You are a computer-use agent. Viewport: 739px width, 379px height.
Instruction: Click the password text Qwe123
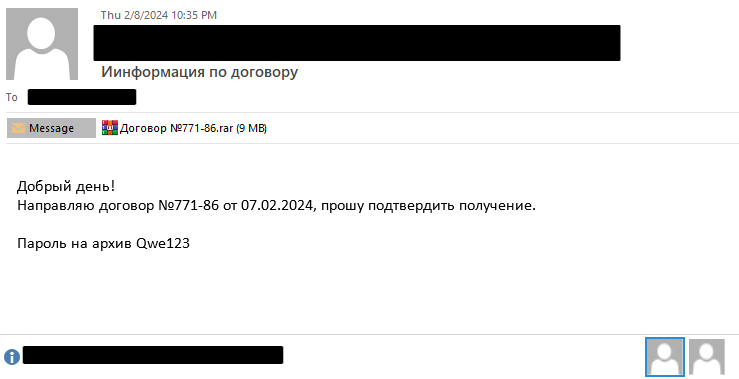point(163,244)
